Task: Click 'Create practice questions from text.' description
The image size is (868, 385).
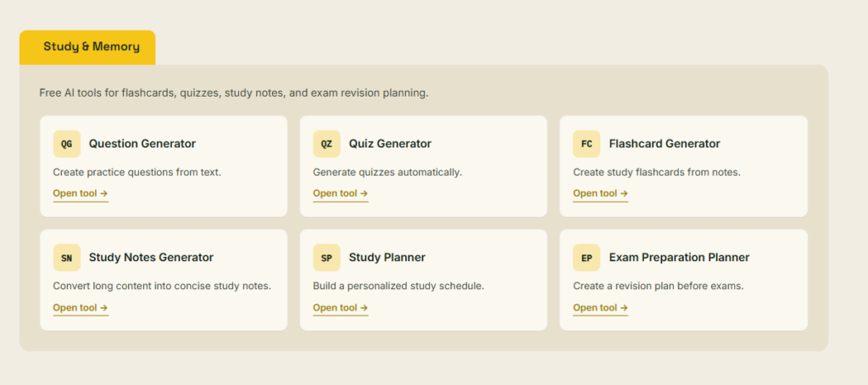Action: (136, 172)
